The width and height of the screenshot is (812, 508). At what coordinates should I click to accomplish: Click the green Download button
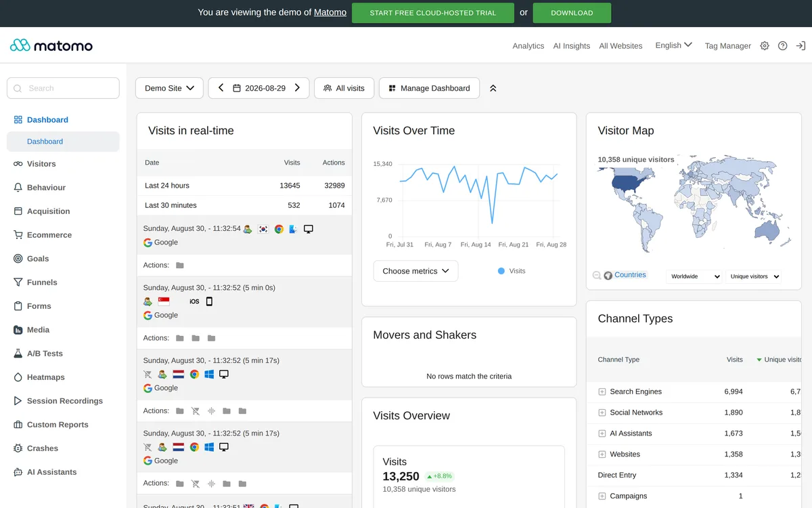[572, 13]
